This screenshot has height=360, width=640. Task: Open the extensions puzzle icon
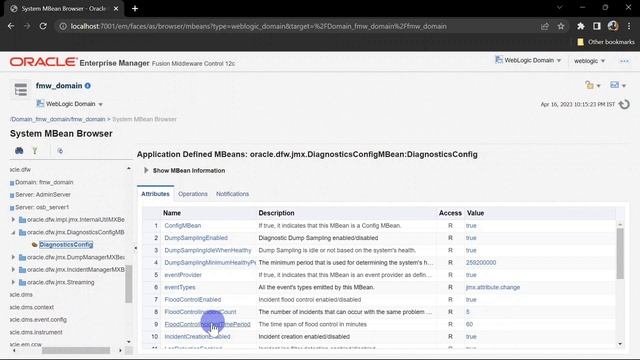tap(580, 26)
